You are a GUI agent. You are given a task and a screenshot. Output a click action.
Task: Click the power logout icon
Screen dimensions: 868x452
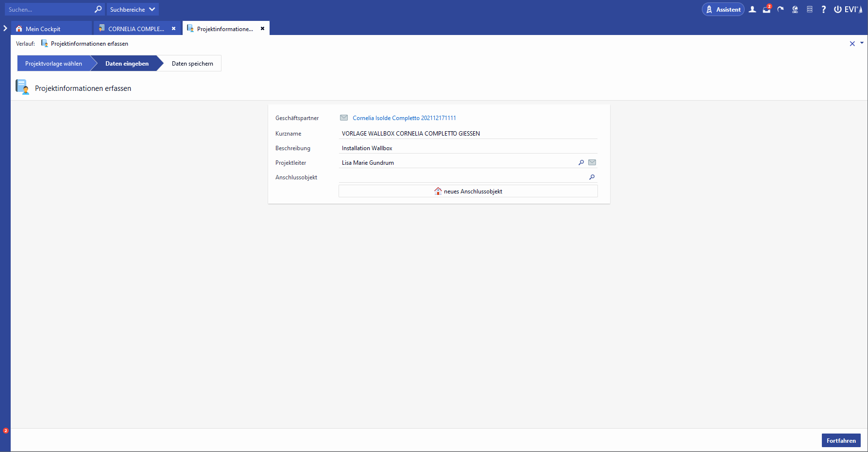coord(838,9)
